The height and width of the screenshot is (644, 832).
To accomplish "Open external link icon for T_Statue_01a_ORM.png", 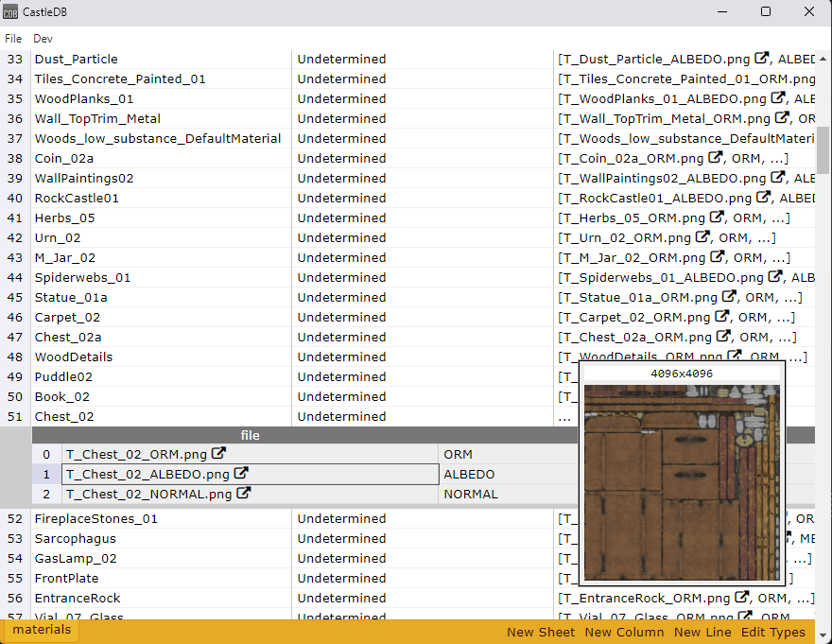I will pyautogui.click(x=729, y=296).
